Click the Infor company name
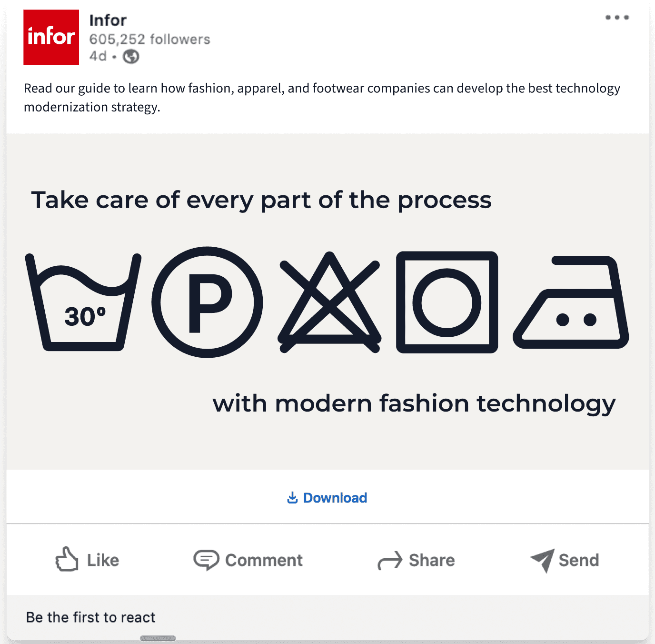655x644 pixels. 108,20
